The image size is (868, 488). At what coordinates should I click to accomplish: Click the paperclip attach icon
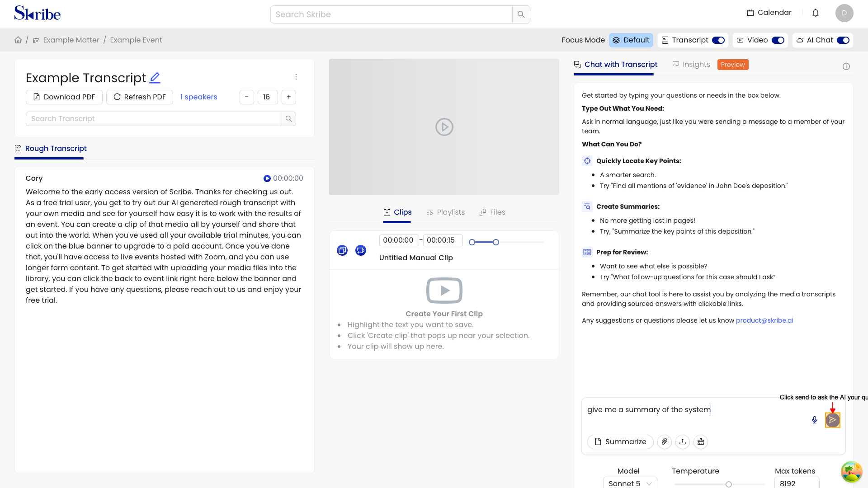pos(665,441)
